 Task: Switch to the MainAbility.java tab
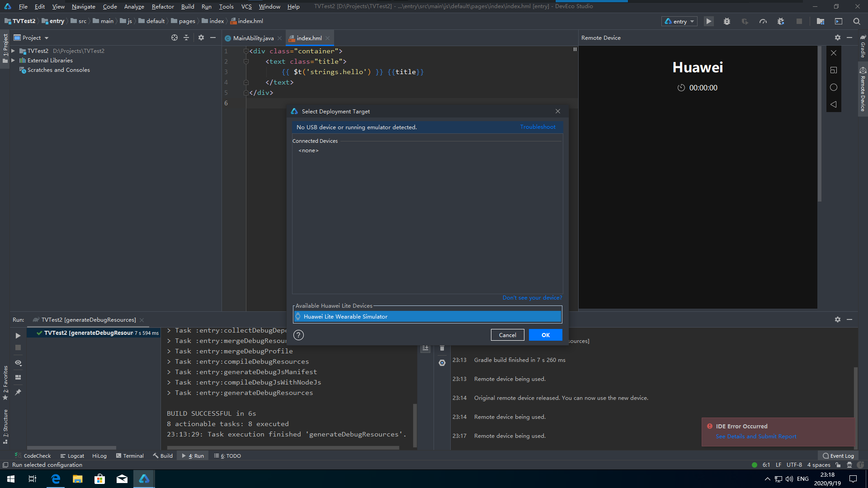(x=253, y=38)
